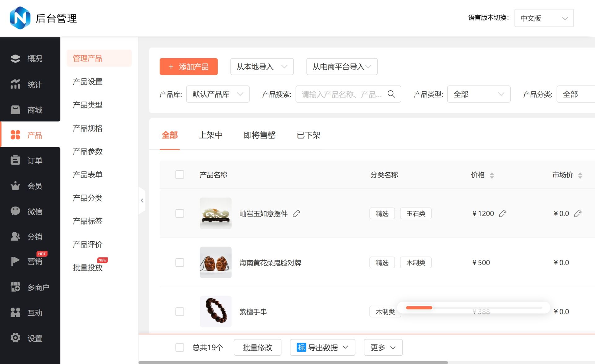Check the 岫岩玉如意摆件 row checkbox
Viewport: 595px width, 364px height.
180,213
